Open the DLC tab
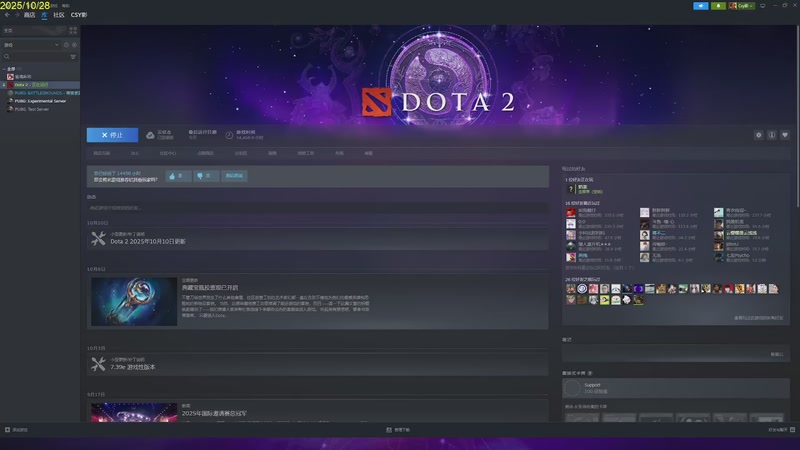The image size is (800, 450). [x=135, y=153]
